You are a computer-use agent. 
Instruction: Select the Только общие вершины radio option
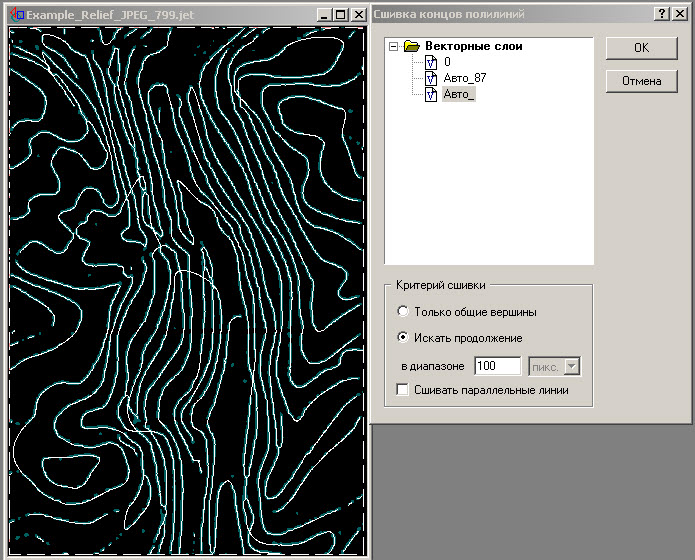tap(402, 312)
